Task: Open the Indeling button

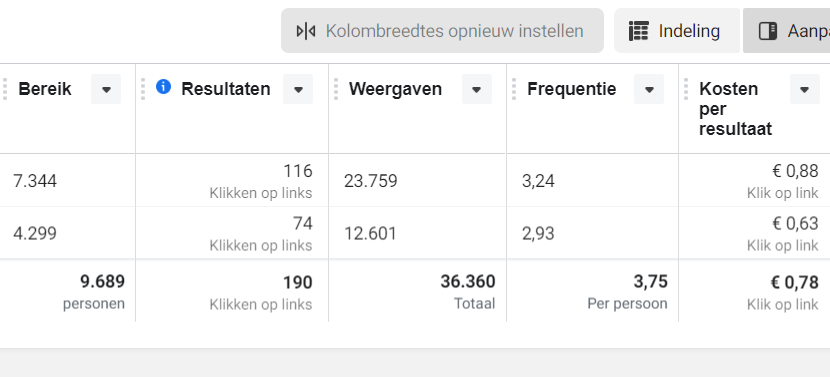Action: click(x=677, y=31)
